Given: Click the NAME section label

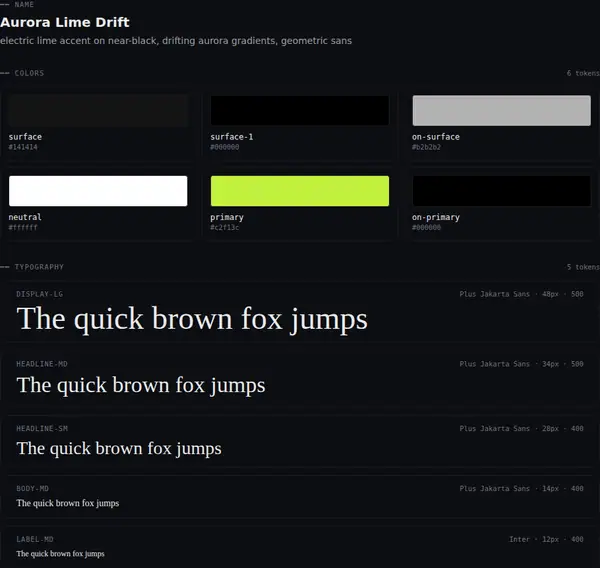Looking at the screenshot, I should coord(24,5).
